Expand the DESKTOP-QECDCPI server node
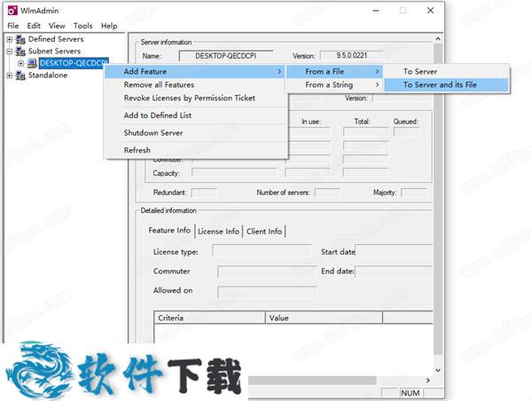Viewport: 532px width, 401px height. [20, 63]
